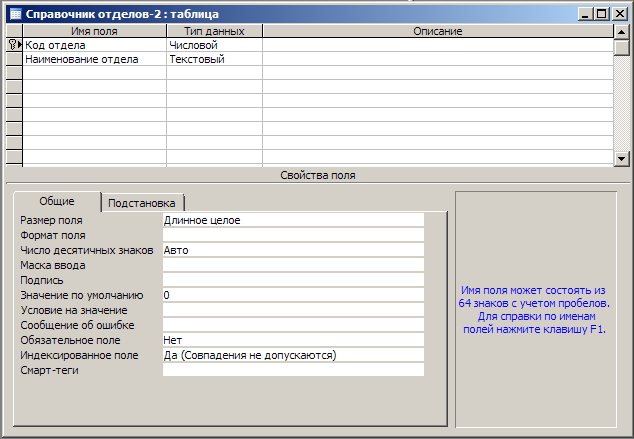Viewport: 634px width, 439px height.
Task: Click scroll down arrow of field grid
Action: coord(621,158)
